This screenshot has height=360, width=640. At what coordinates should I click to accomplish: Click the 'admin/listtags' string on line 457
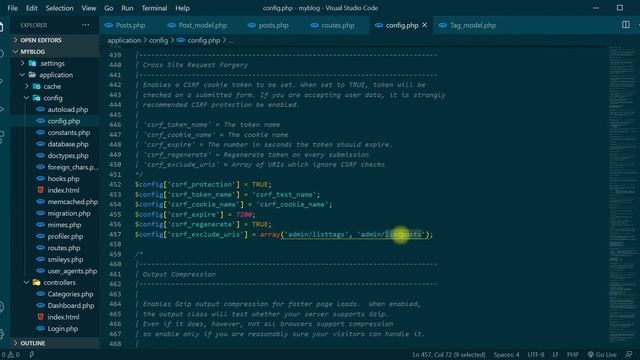coord(316,235)
